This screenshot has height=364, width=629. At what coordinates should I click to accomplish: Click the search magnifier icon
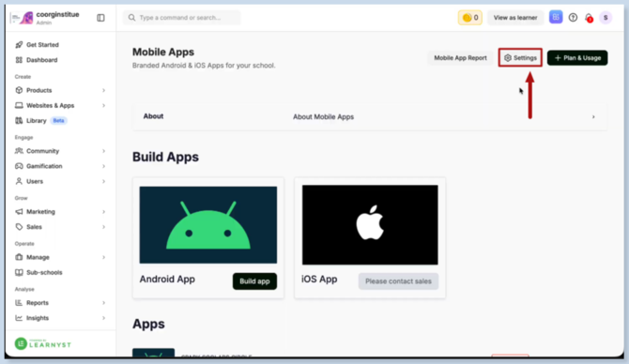[x=131, y=18]
